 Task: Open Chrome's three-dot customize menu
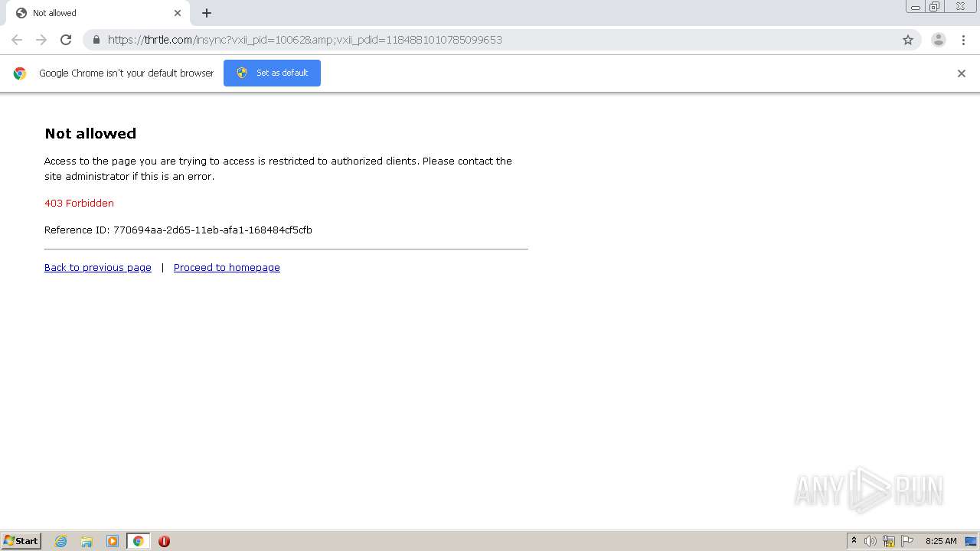pyautogui.click(x=963, y=40)
